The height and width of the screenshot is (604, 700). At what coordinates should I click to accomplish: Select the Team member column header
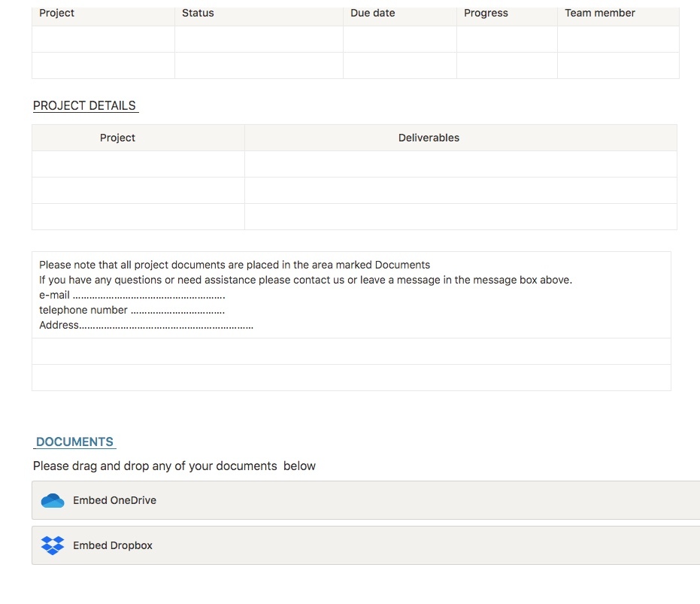[599, 13]
